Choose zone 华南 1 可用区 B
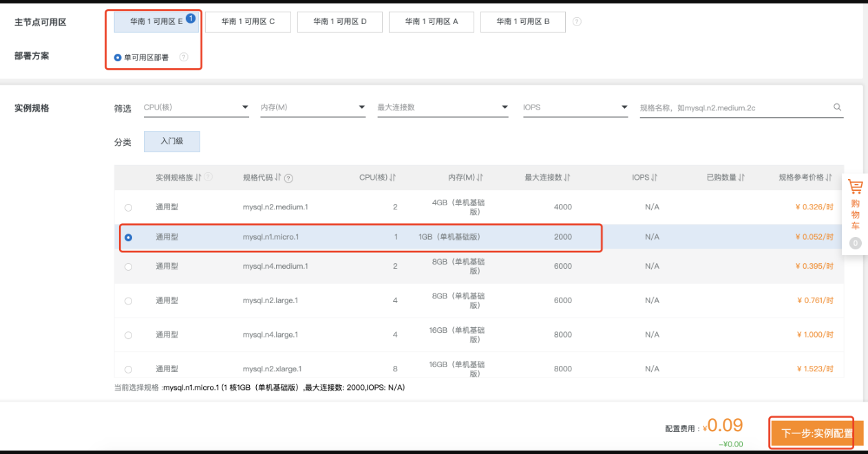This screenshot has width=868, height=454. point(523,21)
